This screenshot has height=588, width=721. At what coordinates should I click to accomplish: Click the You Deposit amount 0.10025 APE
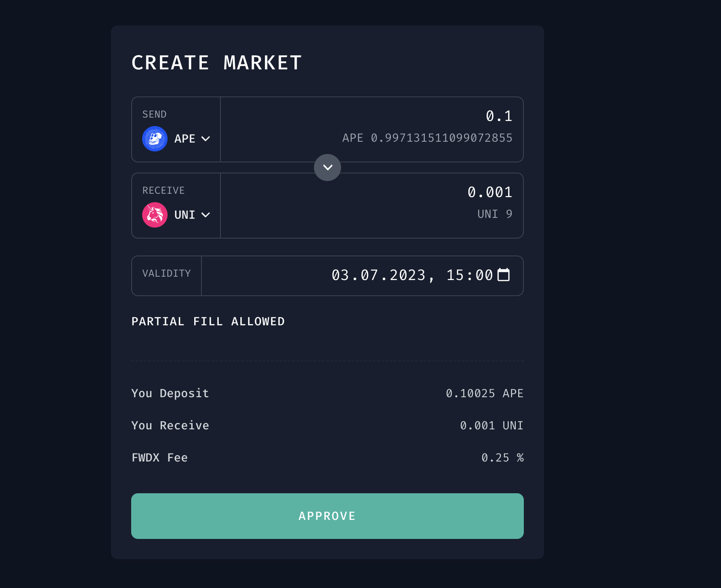pyautogui.click(x=484, y=393)
